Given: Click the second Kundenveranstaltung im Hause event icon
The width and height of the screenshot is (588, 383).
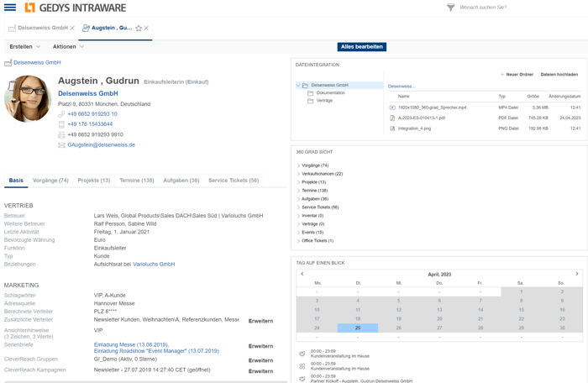Looking at the screenshot, I should click(x=302, y=366).
